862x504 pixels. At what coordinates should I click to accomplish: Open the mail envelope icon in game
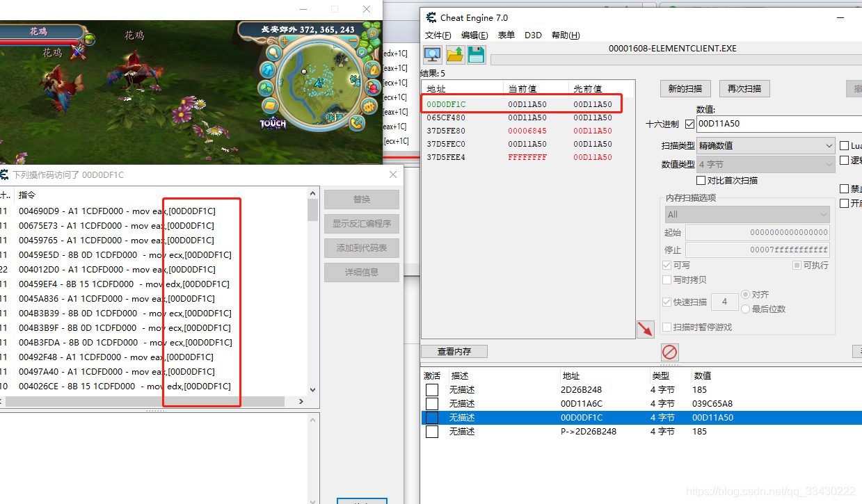pyautogui.click(x=271, y=106)
